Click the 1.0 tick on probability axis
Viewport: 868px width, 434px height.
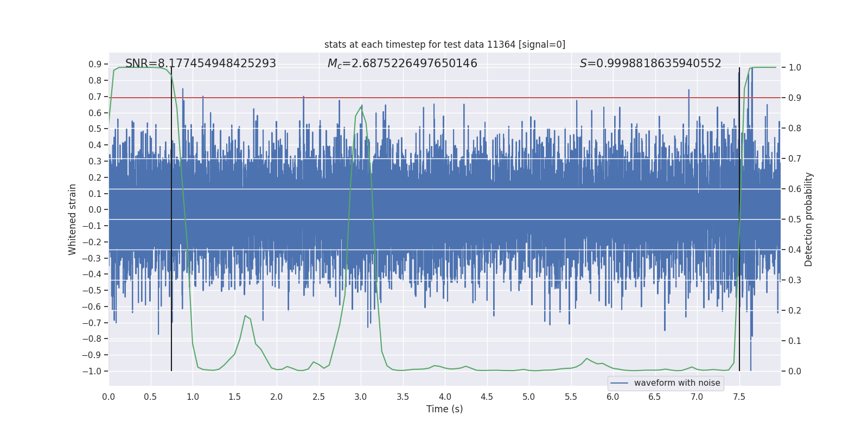point(795,68)
